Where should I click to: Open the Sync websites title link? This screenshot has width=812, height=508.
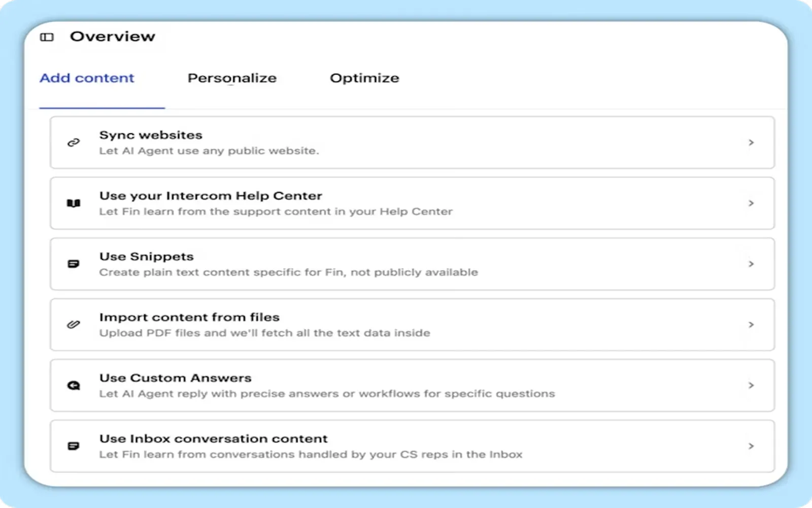click(151, 135)
